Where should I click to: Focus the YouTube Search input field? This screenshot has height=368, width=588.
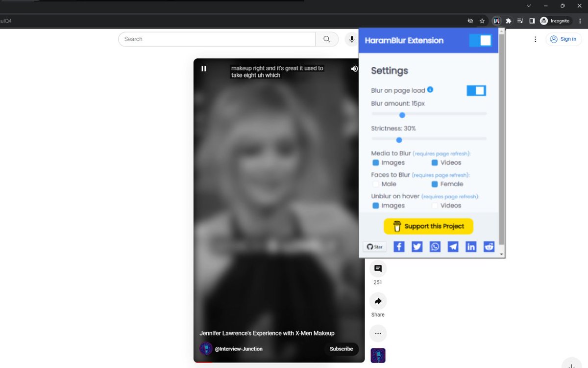pyautogui.click(x=217, y=39)
